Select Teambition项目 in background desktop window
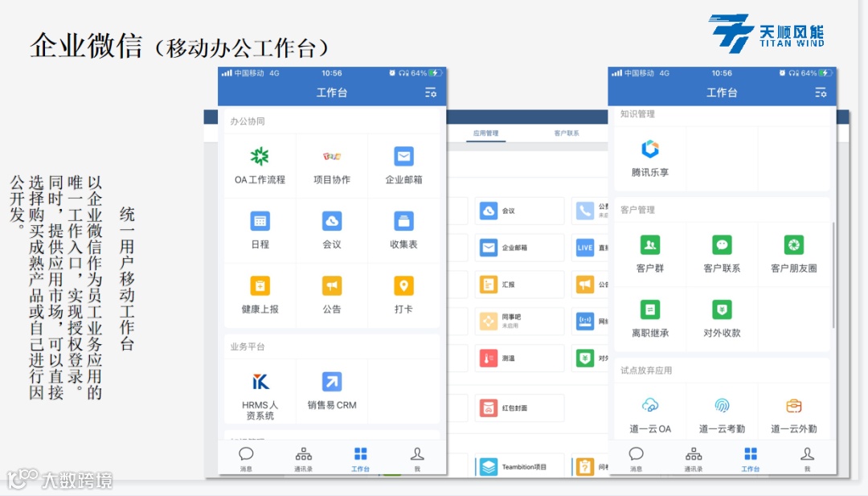Screen dimensions: 868x496 [519, 467]
